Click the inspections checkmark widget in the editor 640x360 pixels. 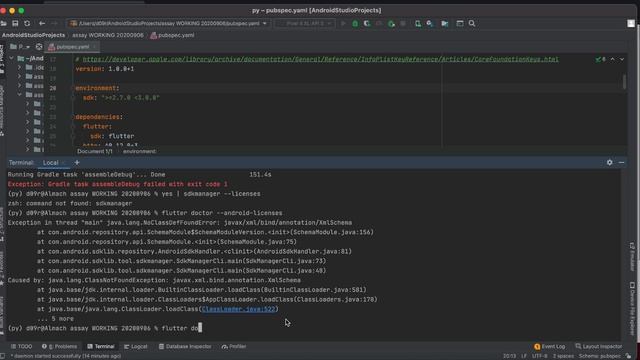pyautogui.click(x=600, y=59)
